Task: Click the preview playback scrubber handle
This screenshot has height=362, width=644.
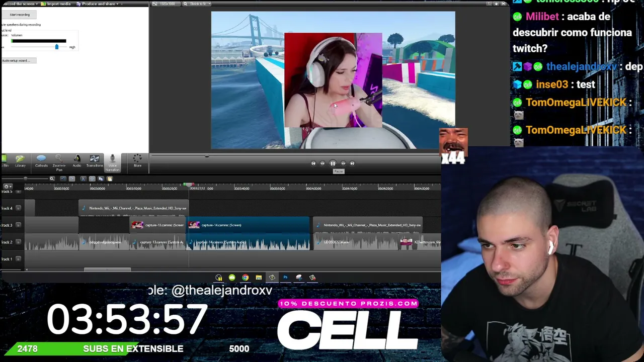Action: (207, 156)
